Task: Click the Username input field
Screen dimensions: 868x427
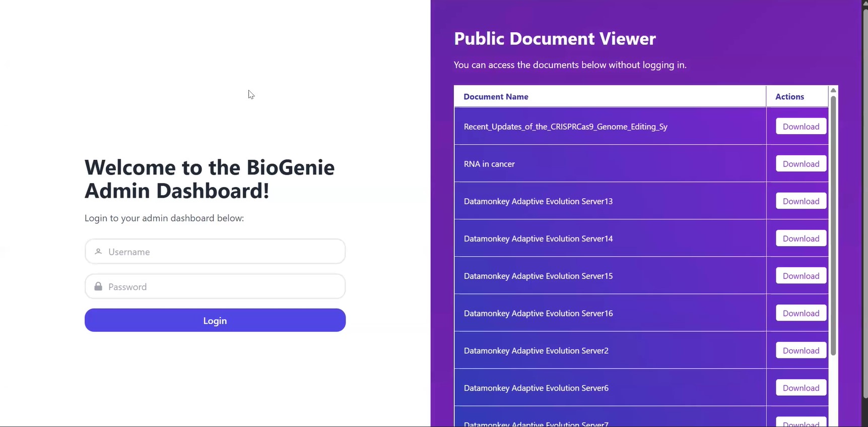Action: [215, 251]
